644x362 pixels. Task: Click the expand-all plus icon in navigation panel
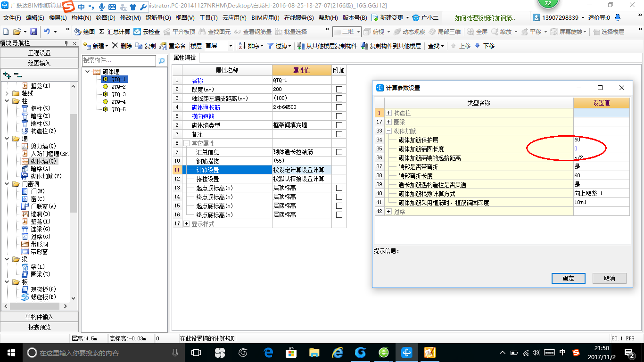[x=7, y=75]
